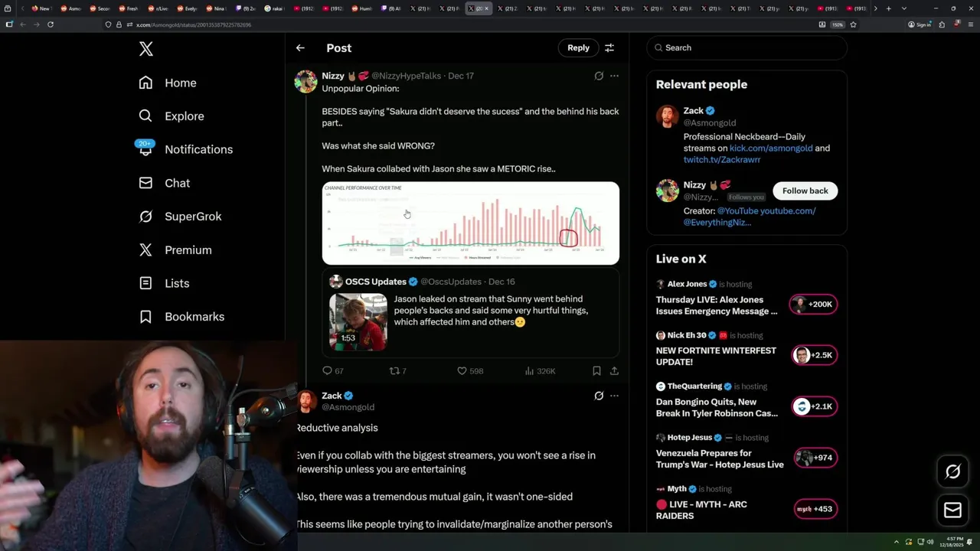Screen dimensions: 980x551
Task: Open the floating Grok button
Action: pos(952,472)
